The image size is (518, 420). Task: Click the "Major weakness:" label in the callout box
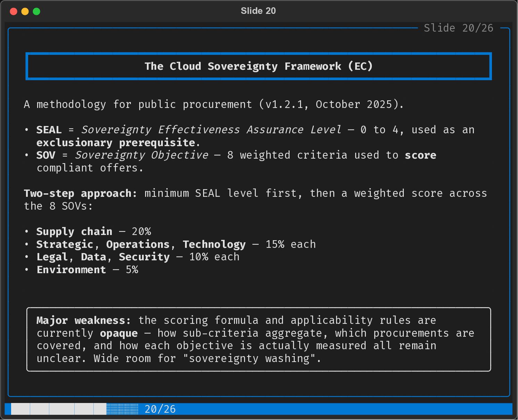pyautogui.click(x=83, y=320)
